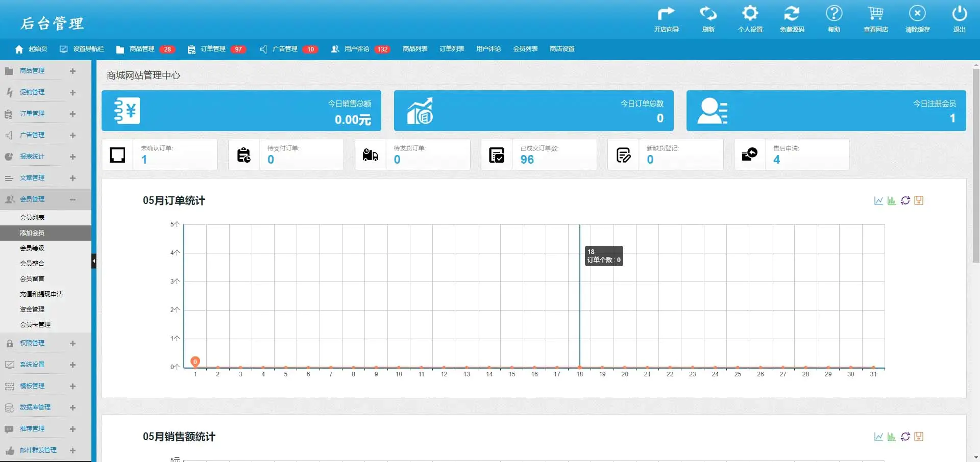Click the day 18 marker on order chart
This screenshot has height=462, width=980.
[580, 367]
